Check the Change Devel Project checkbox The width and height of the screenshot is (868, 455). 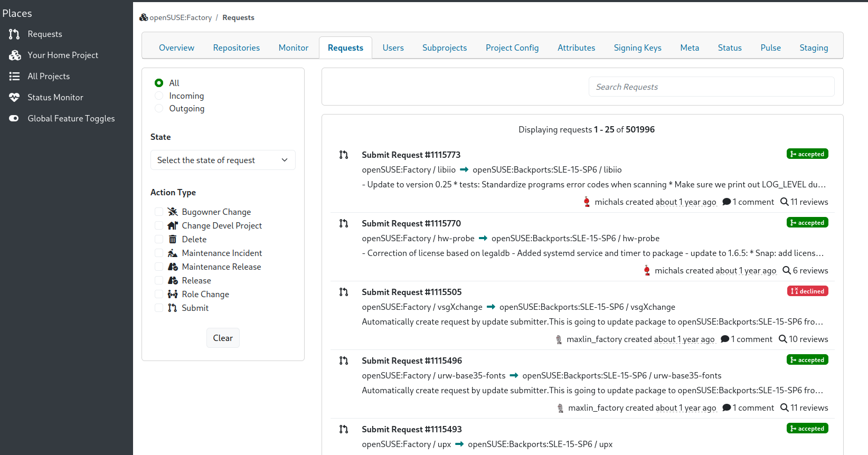[159, 225]
